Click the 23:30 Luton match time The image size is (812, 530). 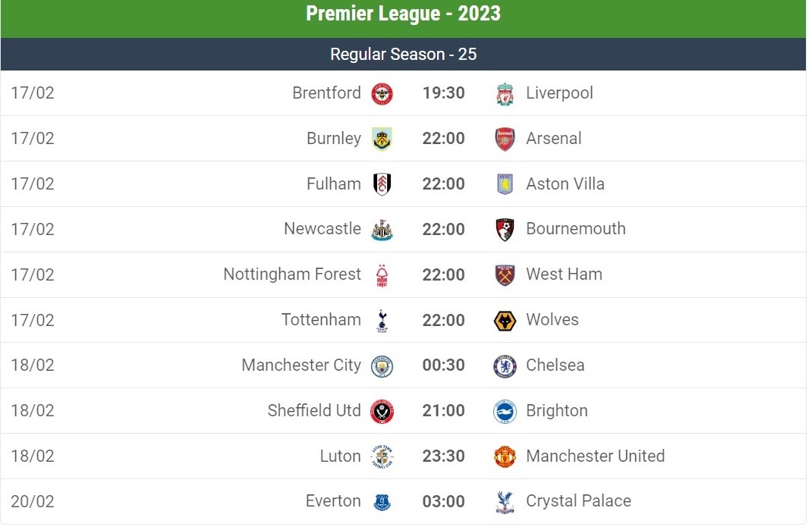click(443, 456)
